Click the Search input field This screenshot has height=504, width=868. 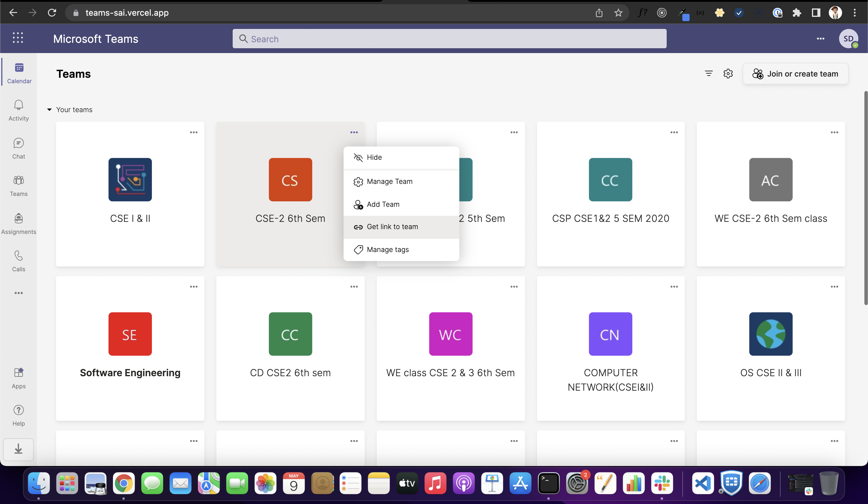point(449,39)
